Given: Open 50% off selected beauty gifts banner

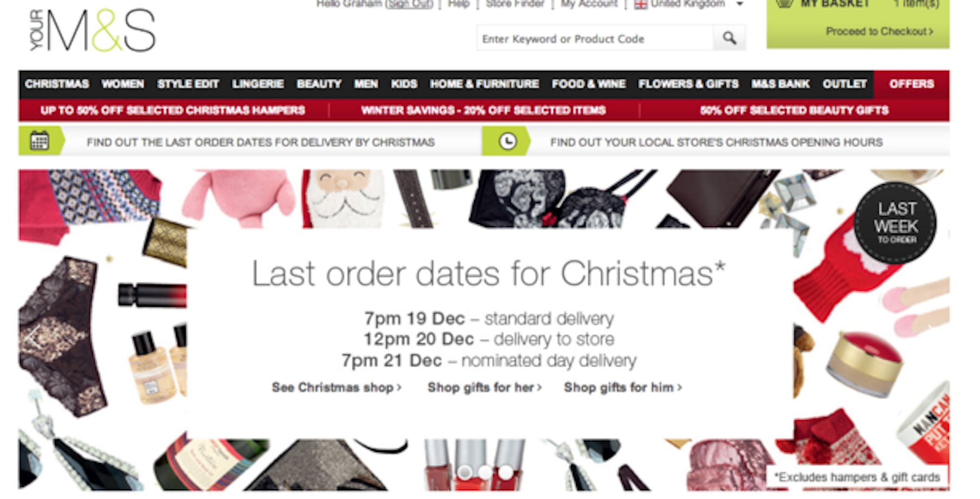Looking at the screenshot, I should (794, 110).
